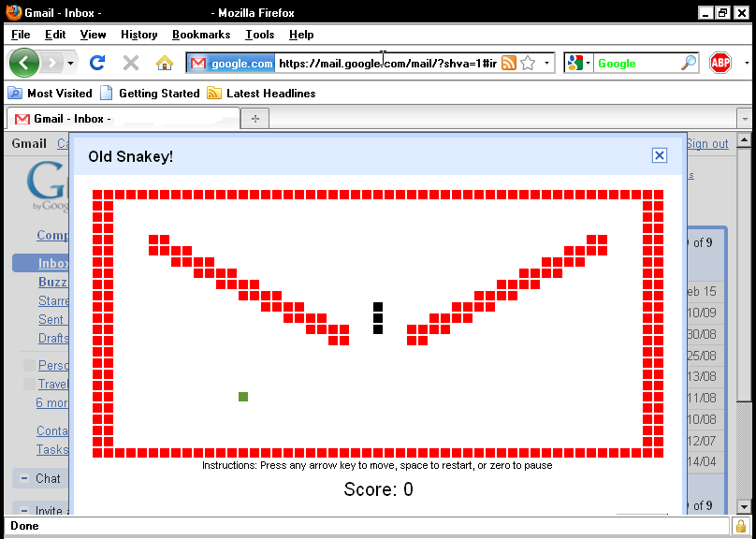Click the Sign out link
This screenshot has height=539, width=756.
pyautogui.click(x=706, y=143)
